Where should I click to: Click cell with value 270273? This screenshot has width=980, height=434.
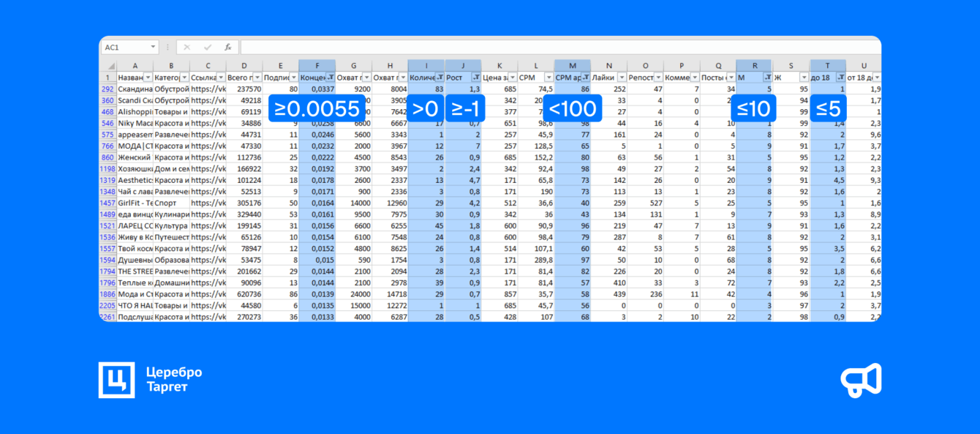click(x=244, y=317)
